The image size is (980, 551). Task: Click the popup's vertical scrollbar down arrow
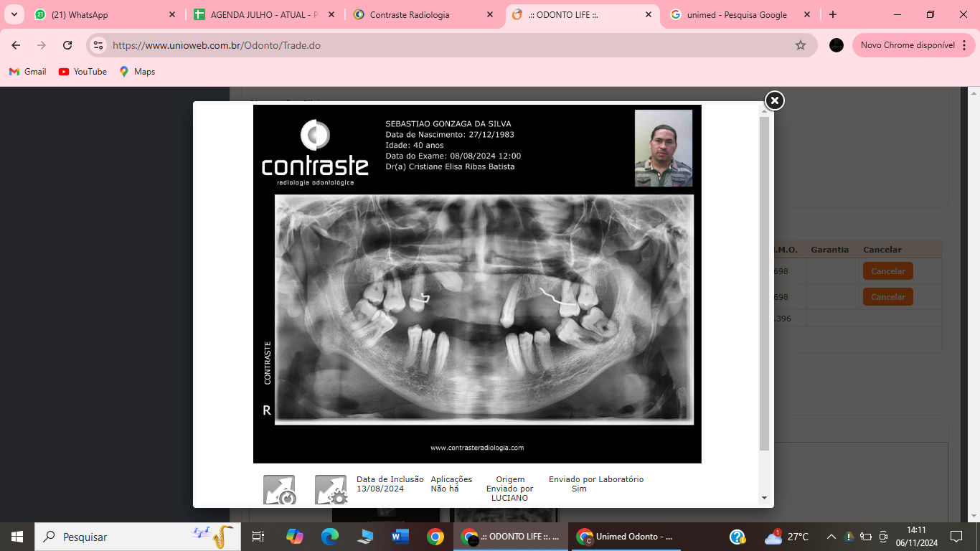click(x=764, y=498)
